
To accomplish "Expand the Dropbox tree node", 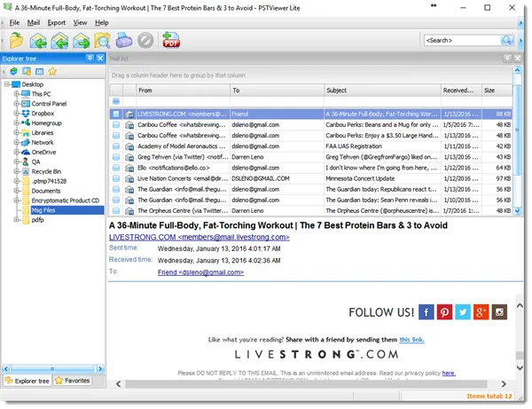I will click(x=16, y=113).
